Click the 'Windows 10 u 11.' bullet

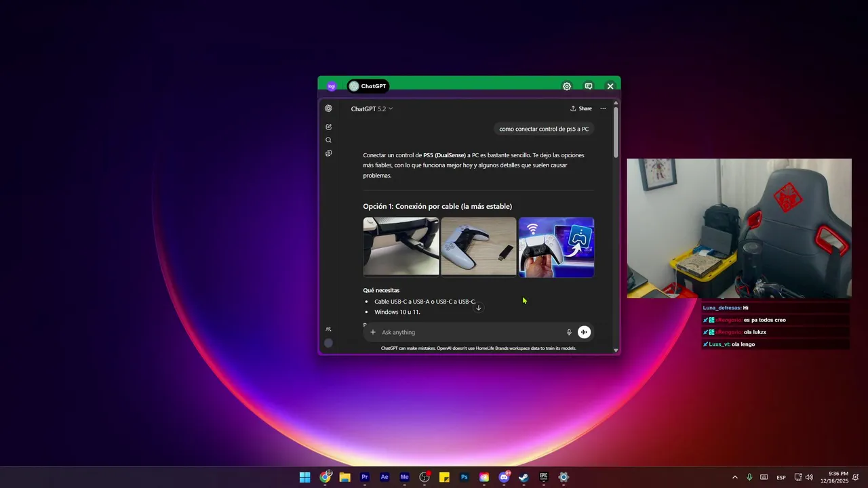point(397,312)
